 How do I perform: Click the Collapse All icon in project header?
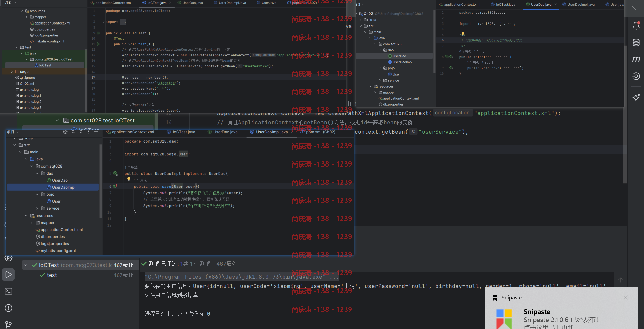pos(81,132)
